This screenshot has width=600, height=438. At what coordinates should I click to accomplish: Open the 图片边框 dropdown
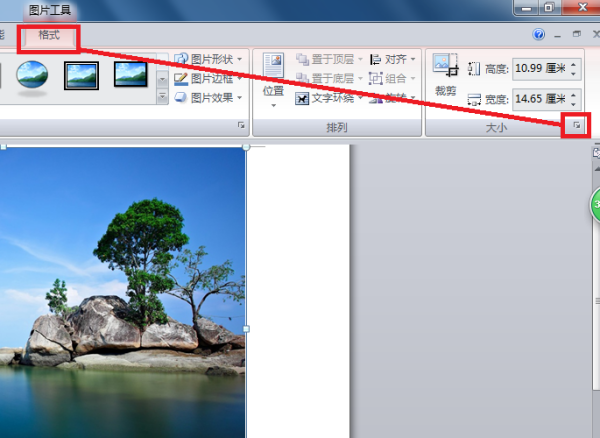pyautogui.click(x=207, y=78)
